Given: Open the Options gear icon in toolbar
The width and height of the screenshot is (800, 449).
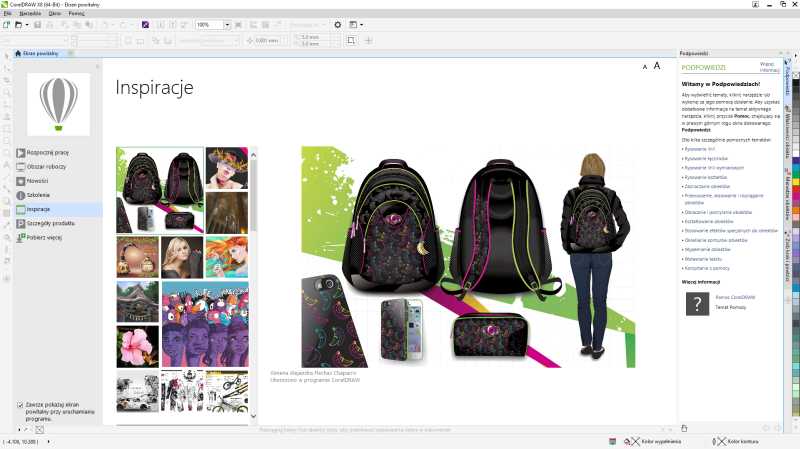Looking at the screenshot, I should click(337, 24).
